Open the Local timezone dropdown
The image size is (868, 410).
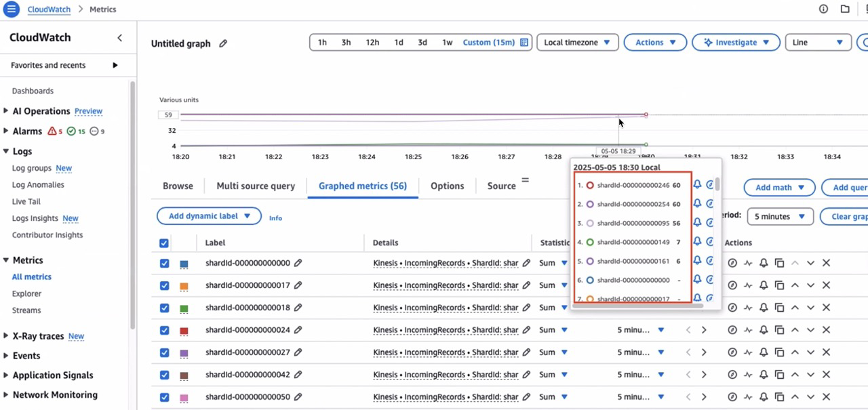[x=577, y=42]
